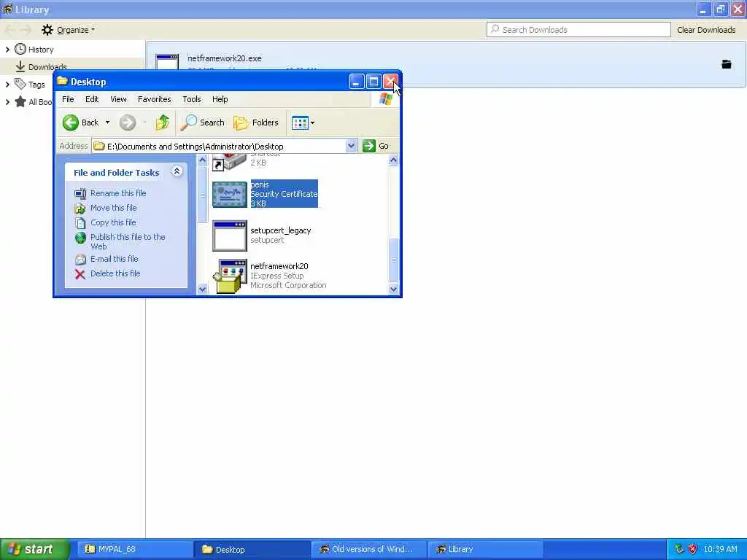
Task: Click the show in folder icon
Action: click(726, 64)
